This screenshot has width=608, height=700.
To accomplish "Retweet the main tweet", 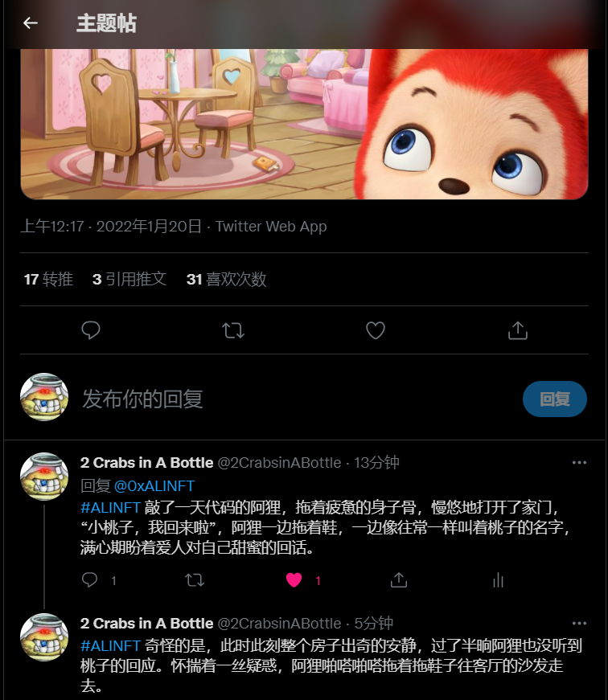I will (x=233, y=330).
